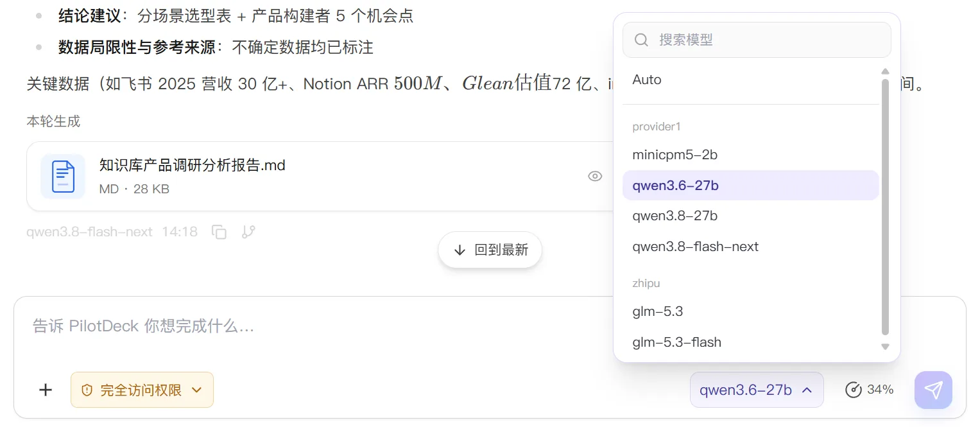Click the 34% context usage gauge icon
The image size is (980, 427).
point(853,390)
